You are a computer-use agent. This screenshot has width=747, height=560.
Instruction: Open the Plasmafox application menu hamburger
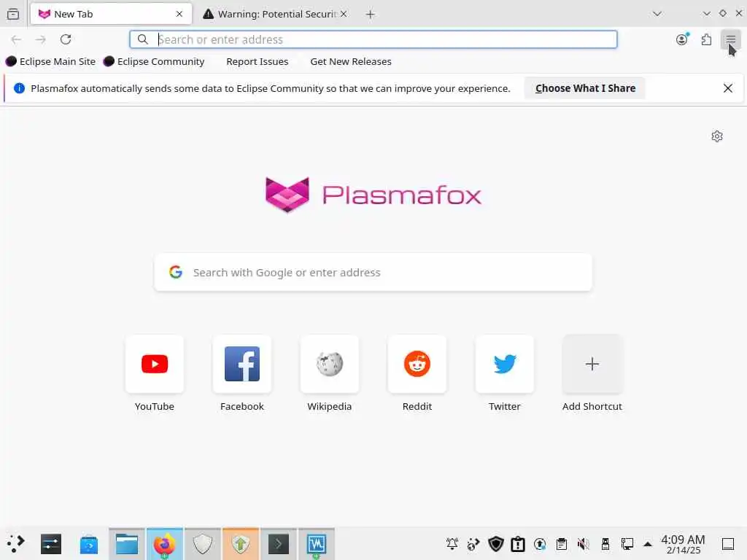(730, 39)
